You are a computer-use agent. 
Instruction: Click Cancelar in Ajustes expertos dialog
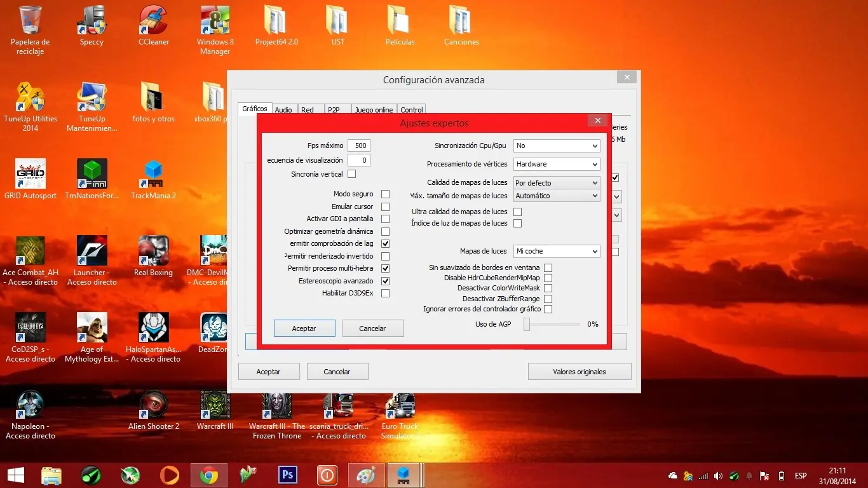coord(373,329)
